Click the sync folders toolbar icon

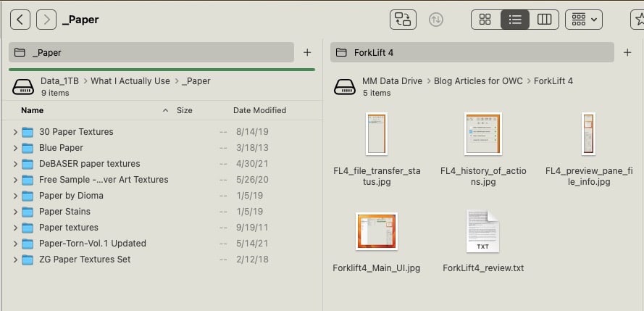pos(403,20)
